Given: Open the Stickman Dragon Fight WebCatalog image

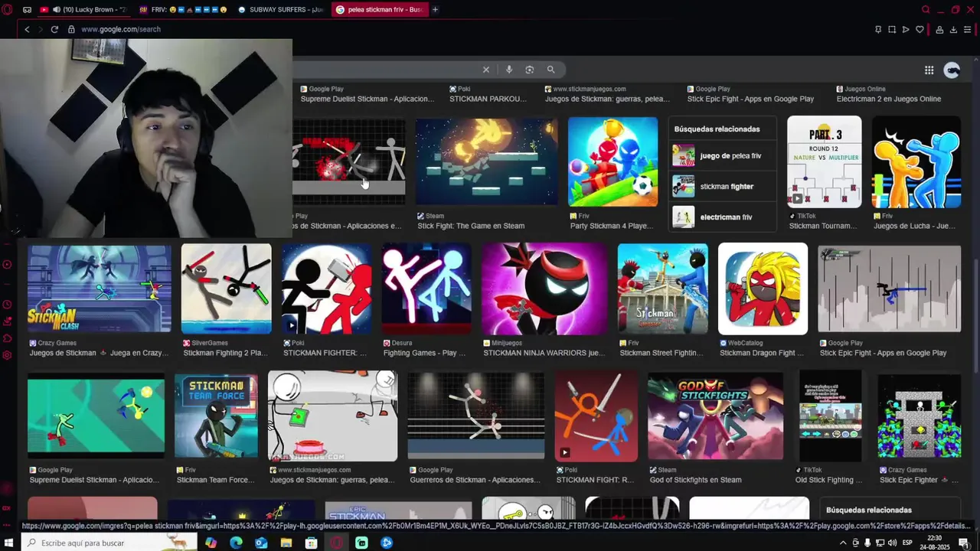Looking at the screenshot, I should (x=763, y=289).
